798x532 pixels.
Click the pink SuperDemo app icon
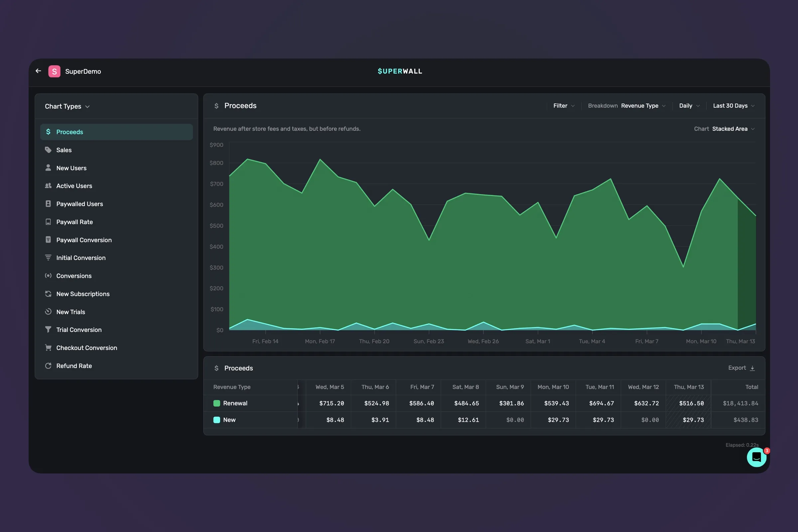pyautogui.click(x=54, y=71)
